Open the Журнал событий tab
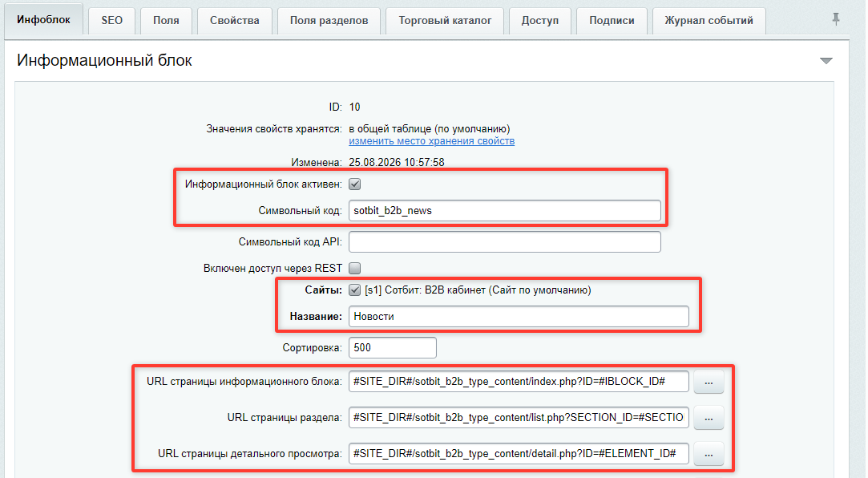Screen dimensions: 868x478 coord(709,21)
